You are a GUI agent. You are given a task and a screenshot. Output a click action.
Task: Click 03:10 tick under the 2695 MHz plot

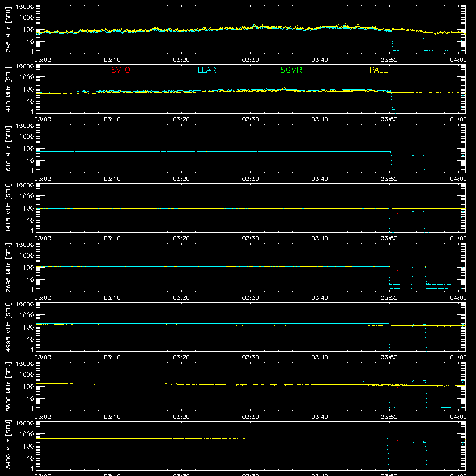click(112, 298)
